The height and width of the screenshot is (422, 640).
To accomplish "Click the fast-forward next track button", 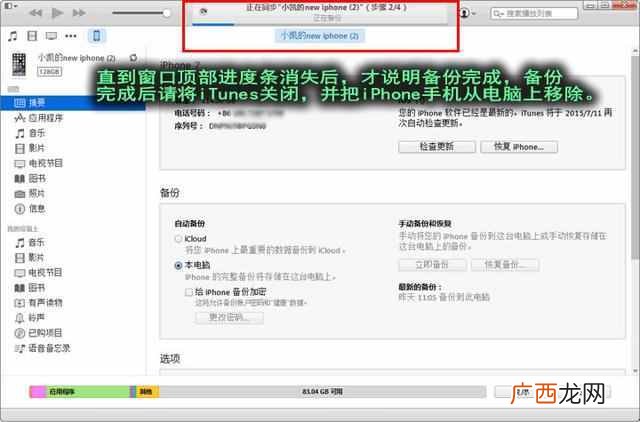I will point(79,13).
